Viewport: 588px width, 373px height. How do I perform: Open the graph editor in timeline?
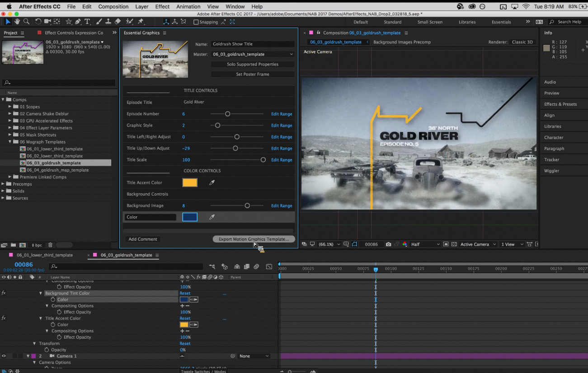(269, 266)
